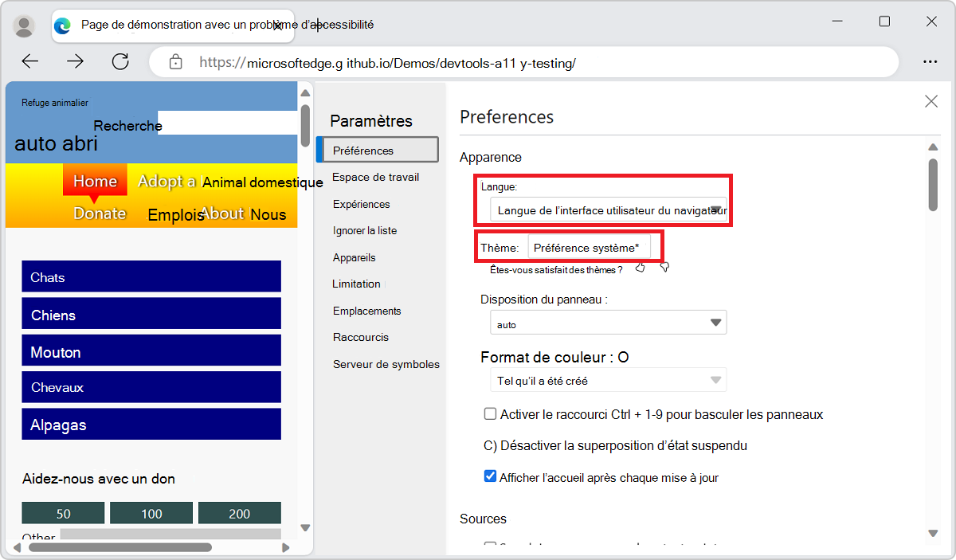This screenshot has width=956, height=560.
Task: Click the back navigation arrow
Action: tap(29, 61)
